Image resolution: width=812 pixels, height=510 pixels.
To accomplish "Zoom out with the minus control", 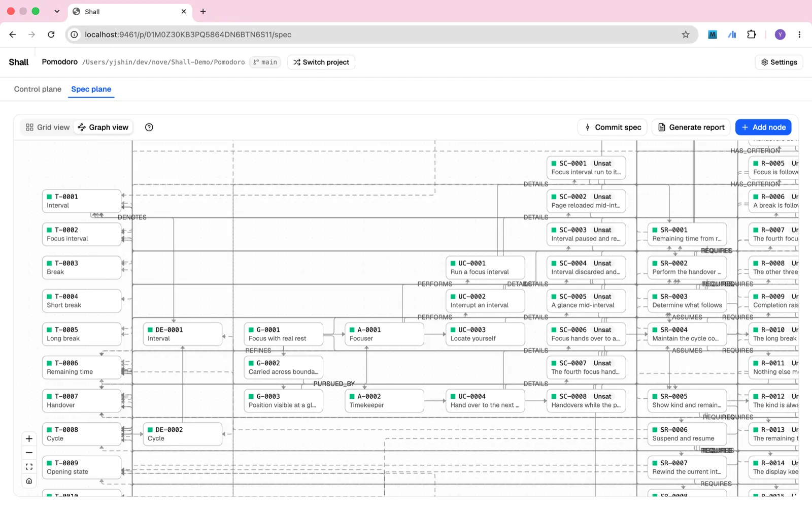I will point(29,453).
